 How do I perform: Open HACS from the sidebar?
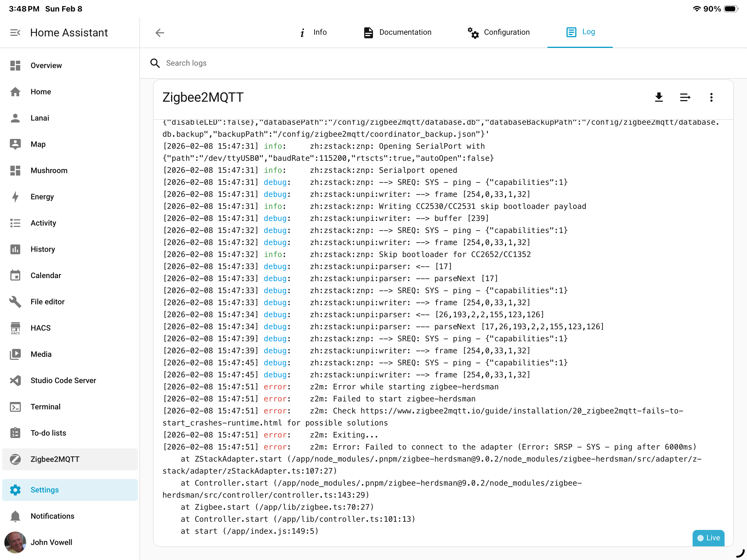(40, 328)
